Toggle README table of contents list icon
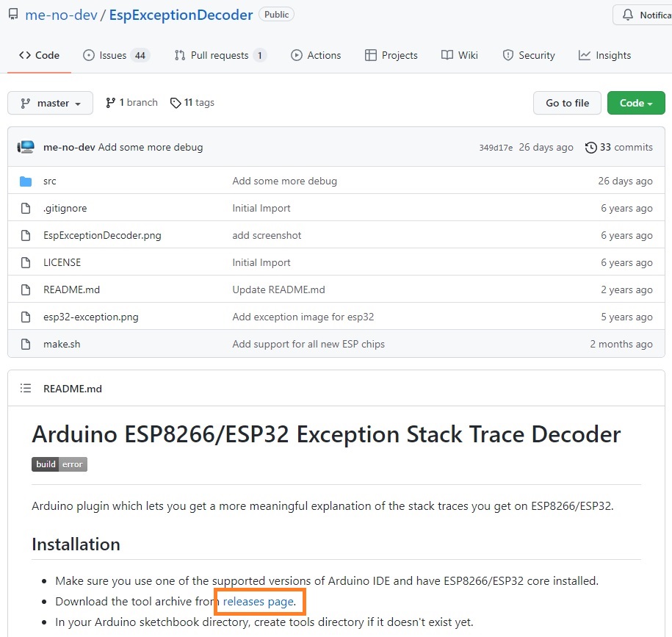The height and width of the screenshot is (637, 672). coord(26,389)
